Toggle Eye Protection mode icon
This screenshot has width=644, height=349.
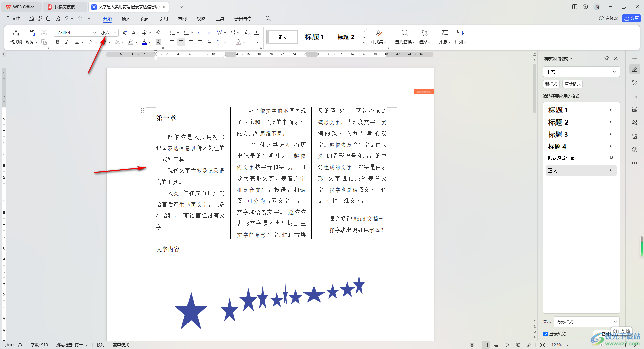[472, 345]
